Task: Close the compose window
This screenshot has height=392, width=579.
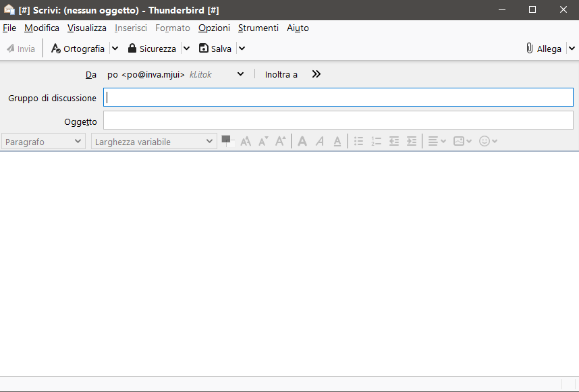Action: click(x=563, y=10)
